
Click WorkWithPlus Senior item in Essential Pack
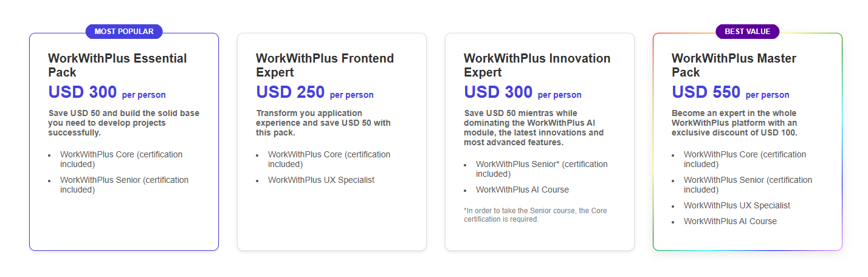tap(124, 185)
